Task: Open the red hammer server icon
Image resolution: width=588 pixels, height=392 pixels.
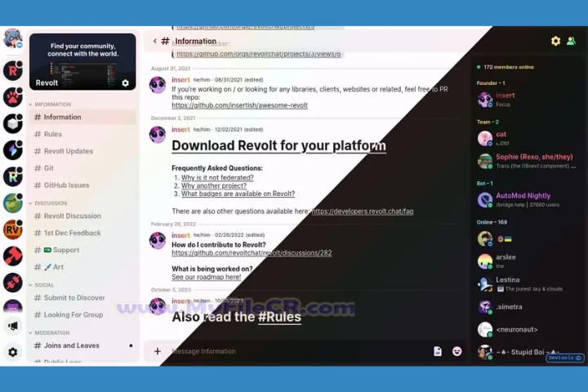Action: click(x=13, y=256)
